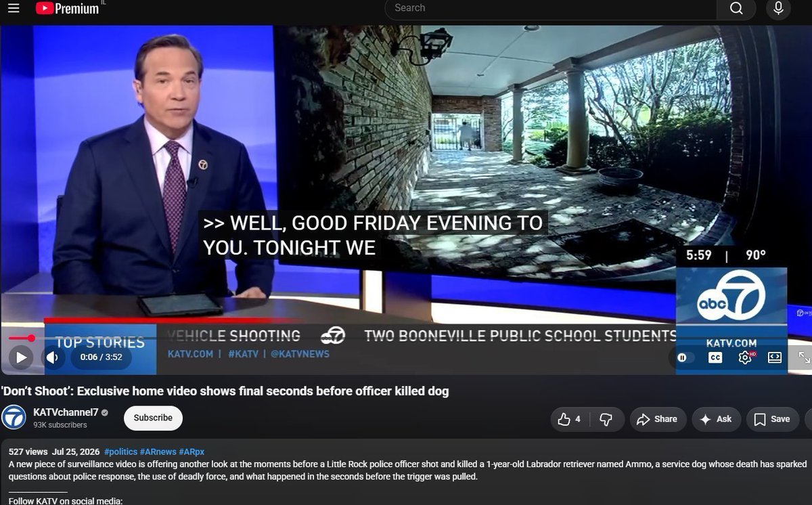Screen dimensions: 812x505
Task: Click 'Follow KATV on social media:' text
Action: point(65,501)
